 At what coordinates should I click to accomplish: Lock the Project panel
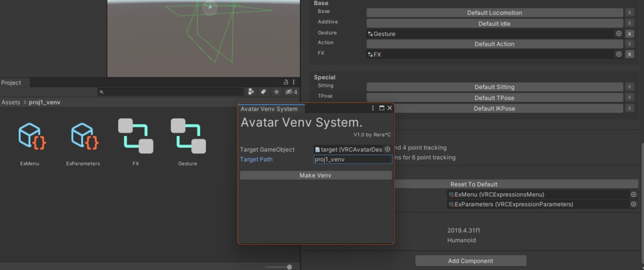[286, 82]
